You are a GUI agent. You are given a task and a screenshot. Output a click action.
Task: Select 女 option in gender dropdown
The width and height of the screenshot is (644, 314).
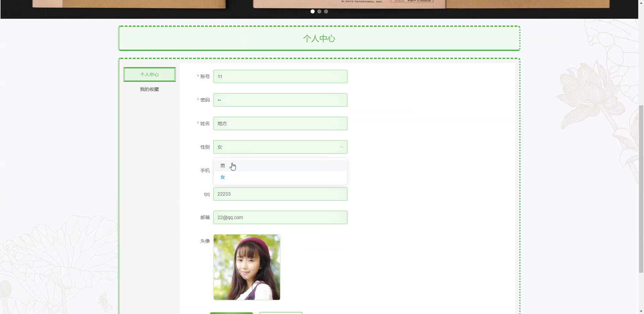[280, 177]
